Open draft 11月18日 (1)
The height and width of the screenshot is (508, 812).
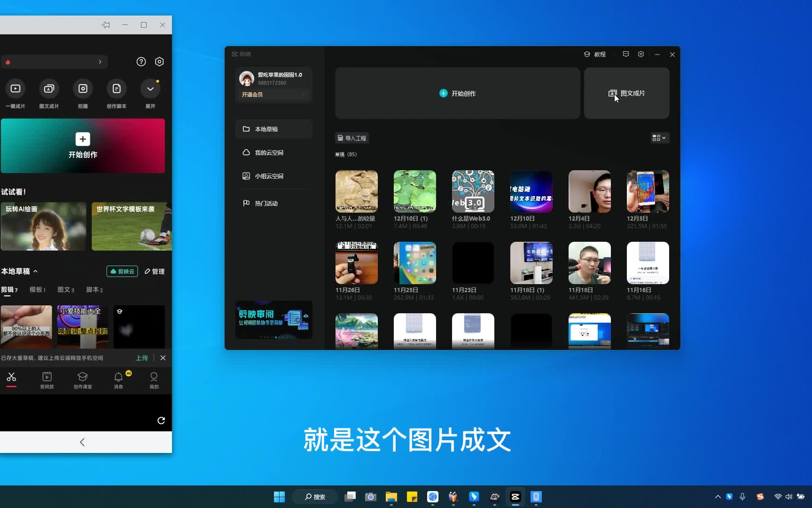coord(531,263)
